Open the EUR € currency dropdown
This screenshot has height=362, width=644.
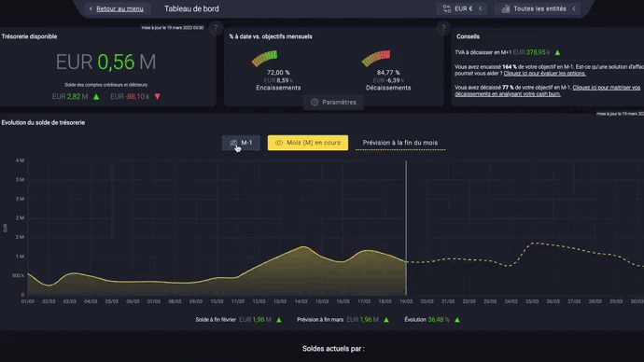(x=462, y=8)
